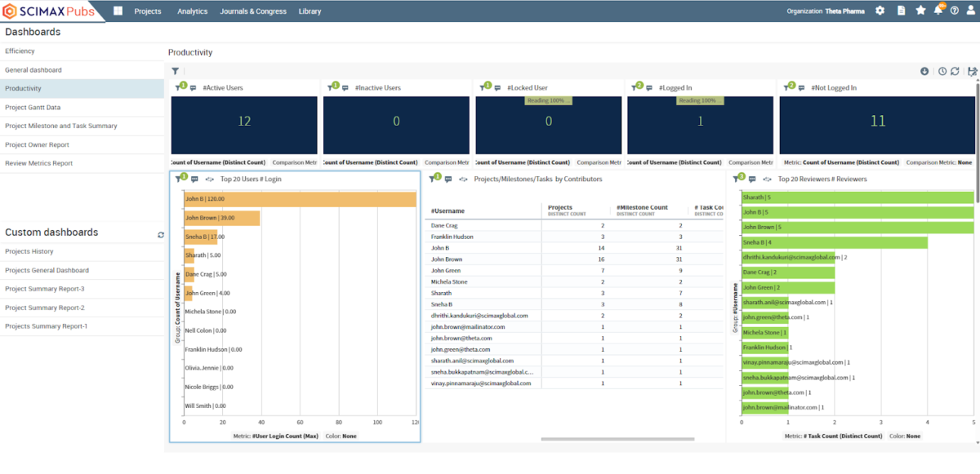The width and height of the screenshot is (980, 474).
Task: Click the dashboard download arrow icon
Action: point(924,71)
